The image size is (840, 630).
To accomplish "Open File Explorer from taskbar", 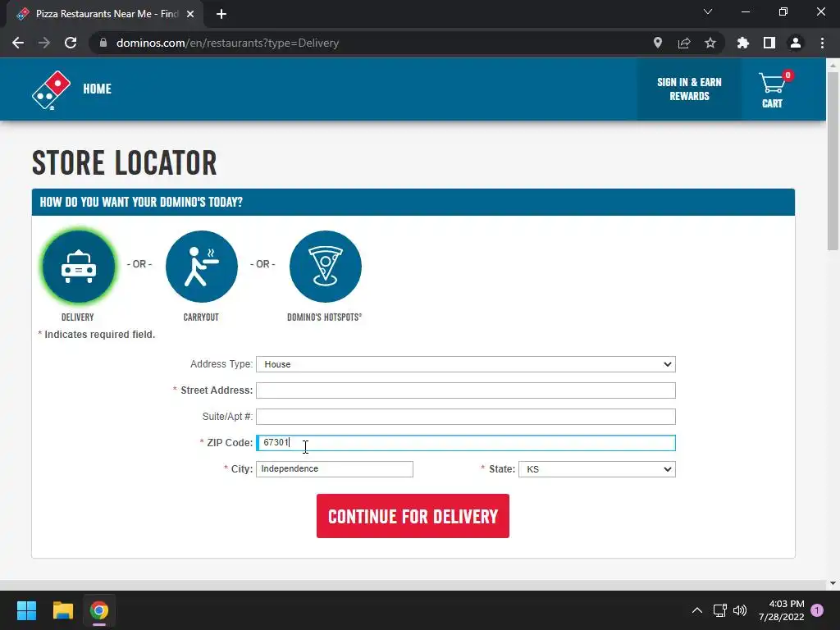I will pos(62,610).
